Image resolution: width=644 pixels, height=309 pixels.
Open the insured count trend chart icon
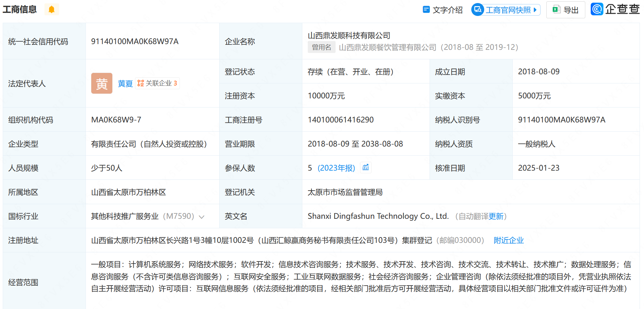click(365, 168)
